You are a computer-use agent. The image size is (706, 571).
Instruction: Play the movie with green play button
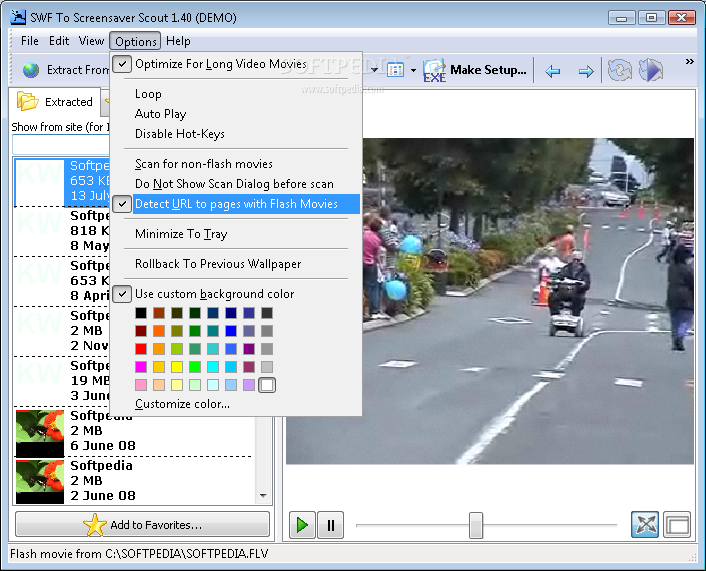coord(302,525)
